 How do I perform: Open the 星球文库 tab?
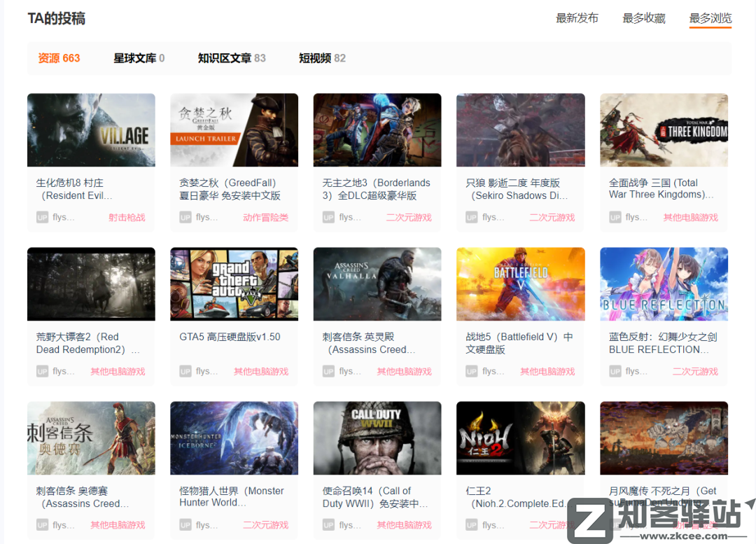click(139, 58)
